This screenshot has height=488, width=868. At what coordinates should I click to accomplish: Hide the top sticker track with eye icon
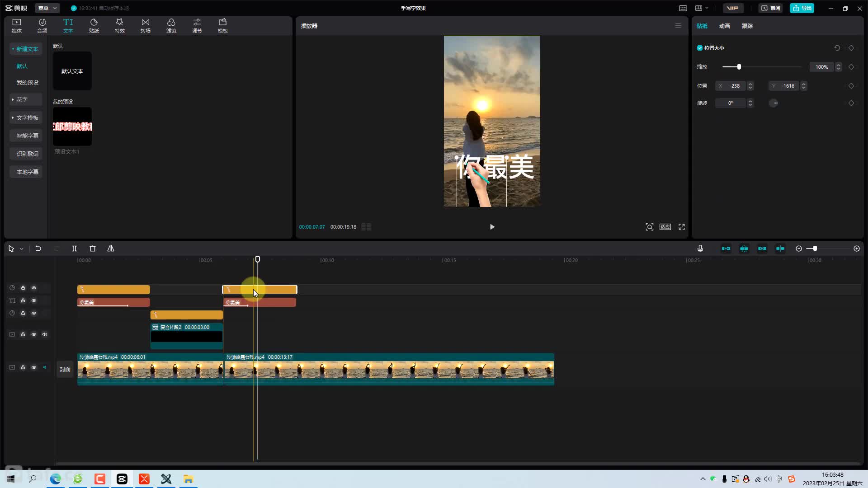click(34, 288)
